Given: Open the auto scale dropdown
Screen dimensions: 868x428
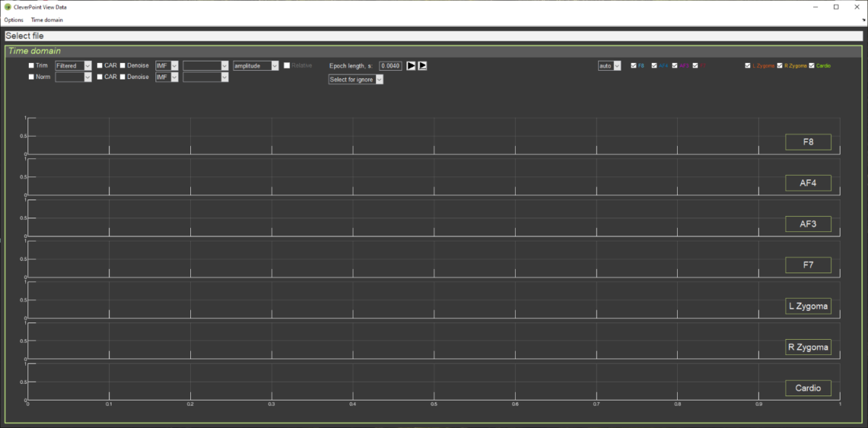Looking at the screenshot, I should coord(609,66).
